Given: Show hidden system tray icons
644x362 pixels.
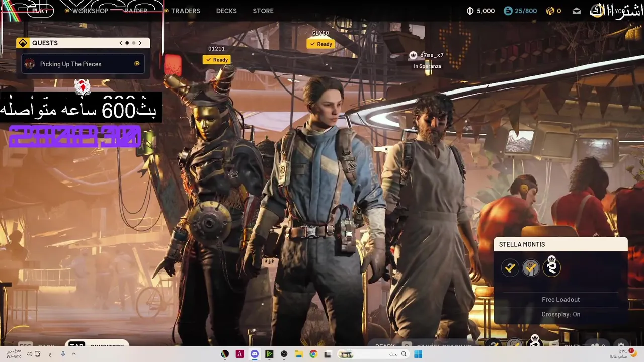Looking at the screenshot, I should point(73,354).
